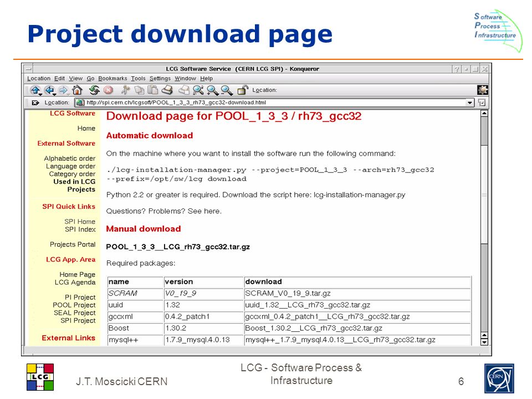Screen dimensions: 532x399
Task: Download uuid_1.32__LCG_rh73_gcc32.tar.gz
Action: (308, 305)
